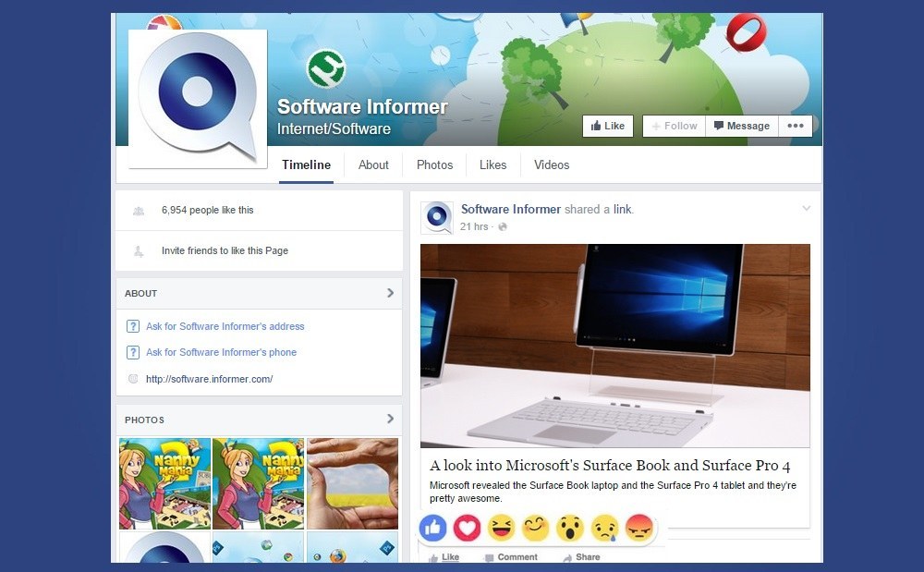Screen dimensions: 924x572
Task: Open the Likes tab
Action: point(493,164)
